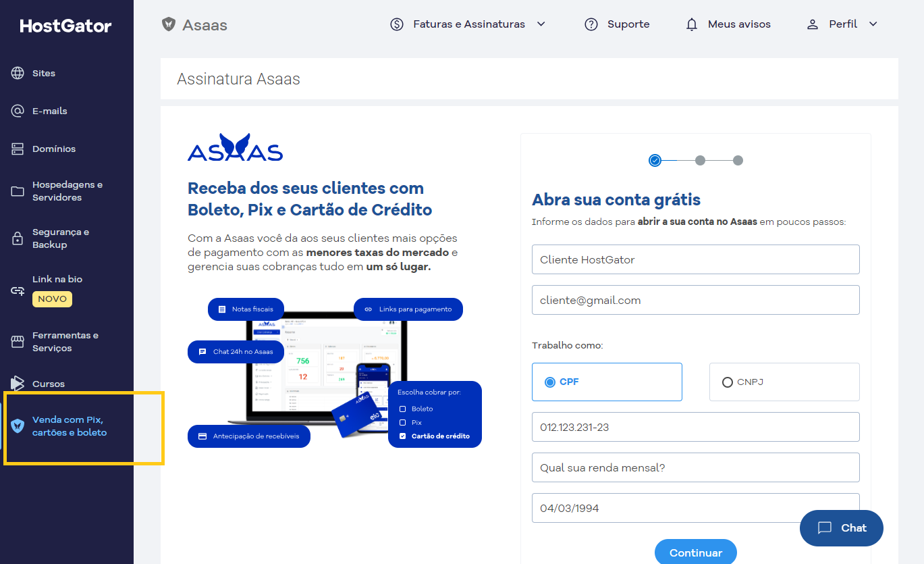
Task: Click Suporte link in header
Action: coord(628,24)
